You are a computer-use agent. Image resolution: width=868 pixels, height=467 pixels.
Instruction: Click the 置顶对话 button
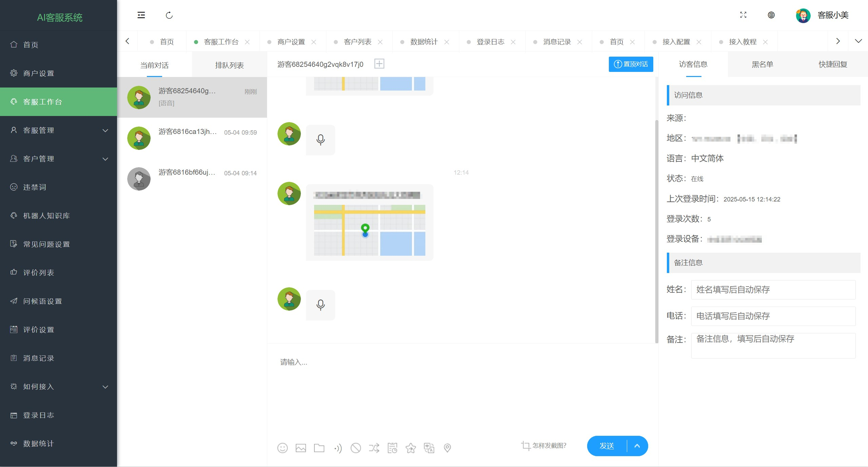pos(631,64)
